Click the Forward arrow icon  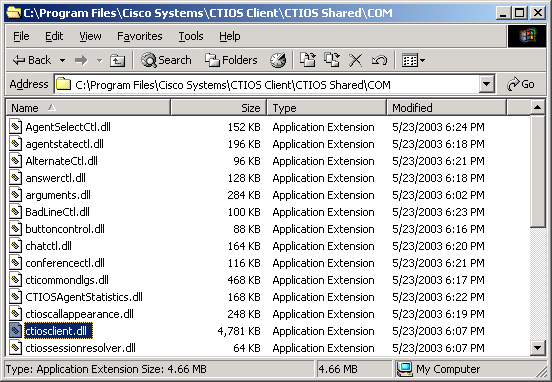[x=81, y=61]
